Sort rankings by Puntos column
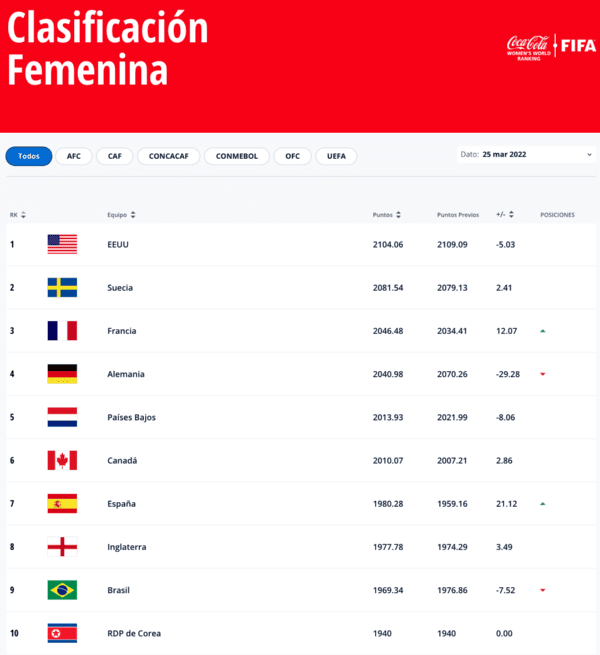Image resolution: width=600 pixels, height=655 pixels. 387,215
